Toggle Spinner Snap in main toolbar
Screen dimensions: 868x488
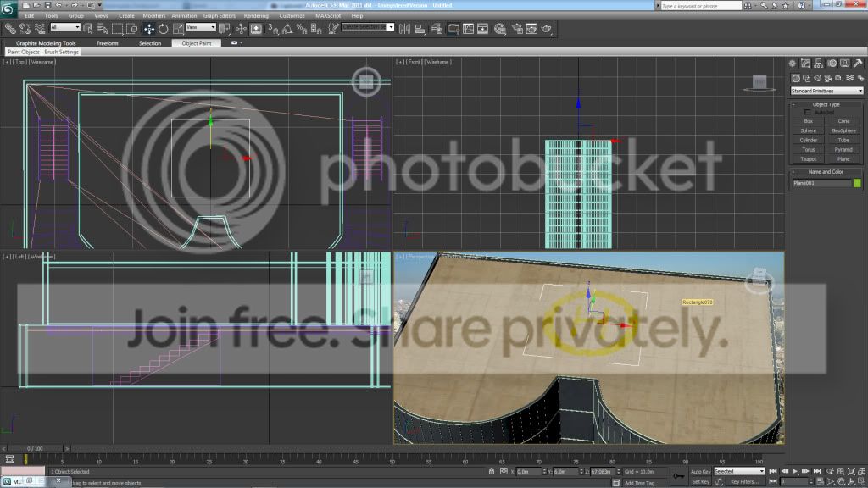(x=315, y=29)
